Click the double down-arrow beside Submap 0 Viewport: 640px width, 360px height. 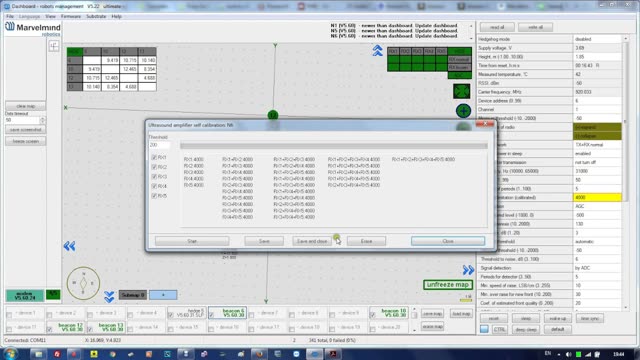(x=109, y=297)
